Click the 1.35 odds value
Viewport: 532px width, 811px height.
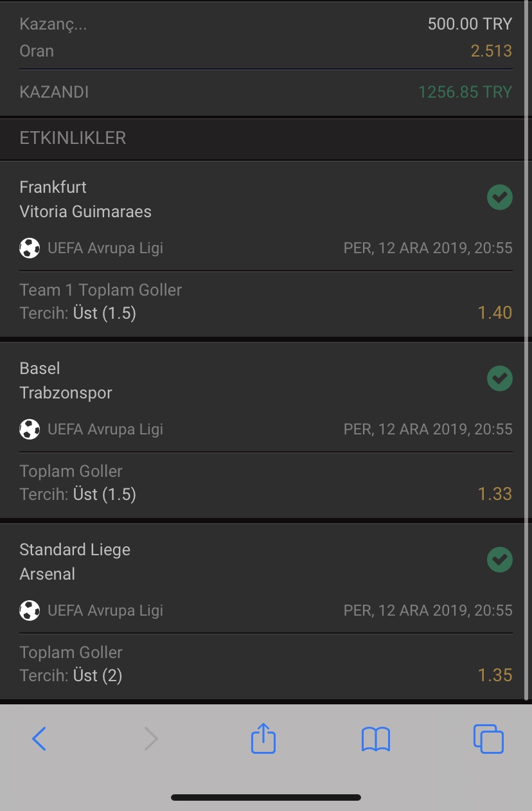495,675
